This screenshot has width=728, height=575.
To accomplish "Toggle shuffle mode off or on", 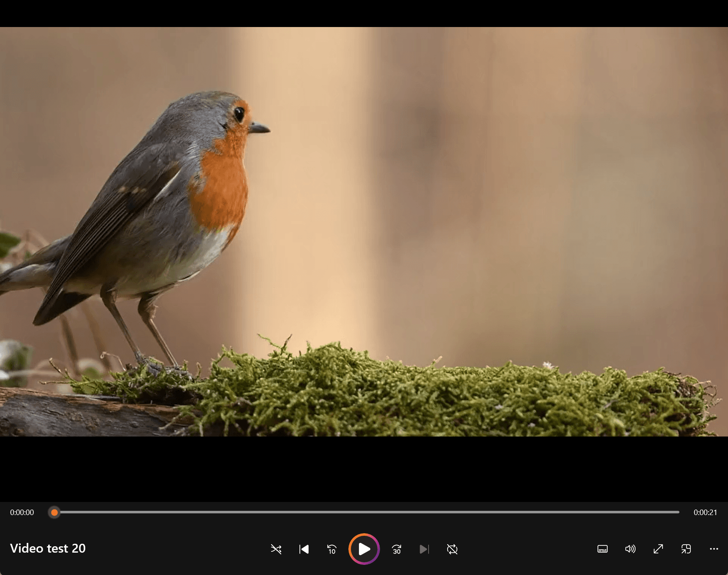I will (276, 549).
